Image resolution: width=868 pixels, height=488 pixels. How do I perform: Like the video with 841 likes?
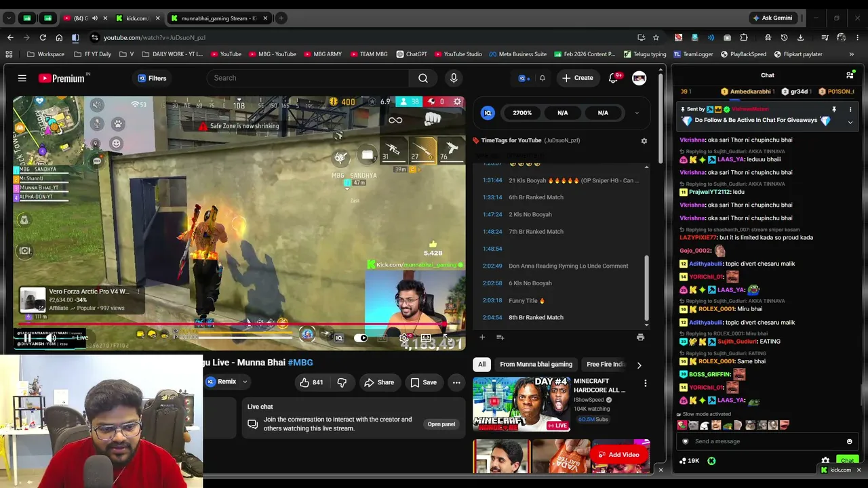[x=312, y=382]
